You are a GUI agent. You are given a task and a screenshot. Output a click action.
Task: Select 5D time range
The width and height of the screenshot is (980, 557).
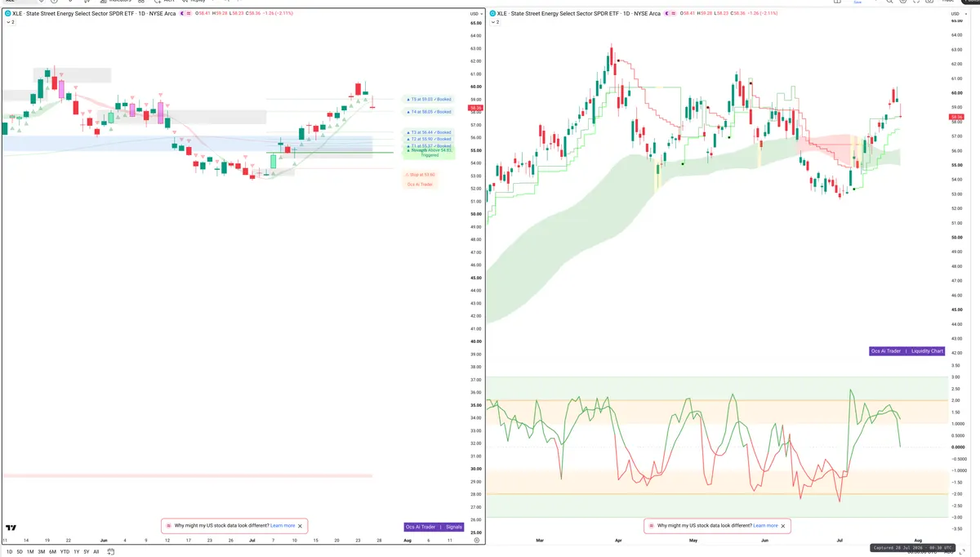[20, 552]
